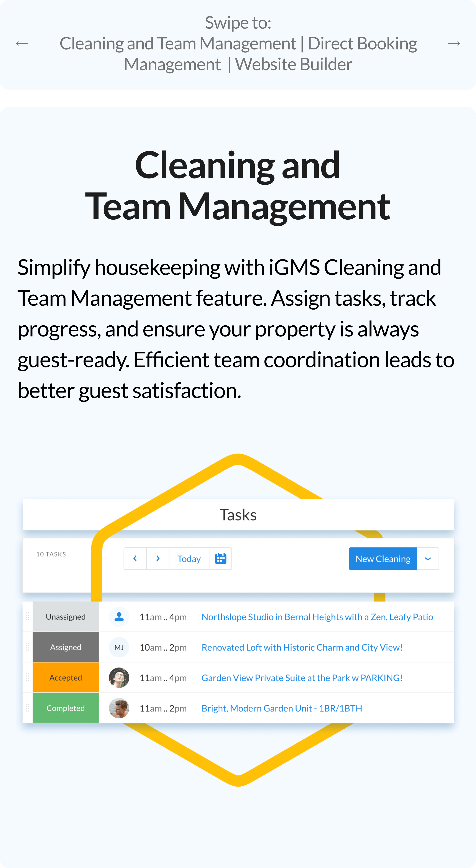Open Bright, Modern Garden Unit listing
The width and height of the screenshot is (476, 868).
[x=282, y=708]
